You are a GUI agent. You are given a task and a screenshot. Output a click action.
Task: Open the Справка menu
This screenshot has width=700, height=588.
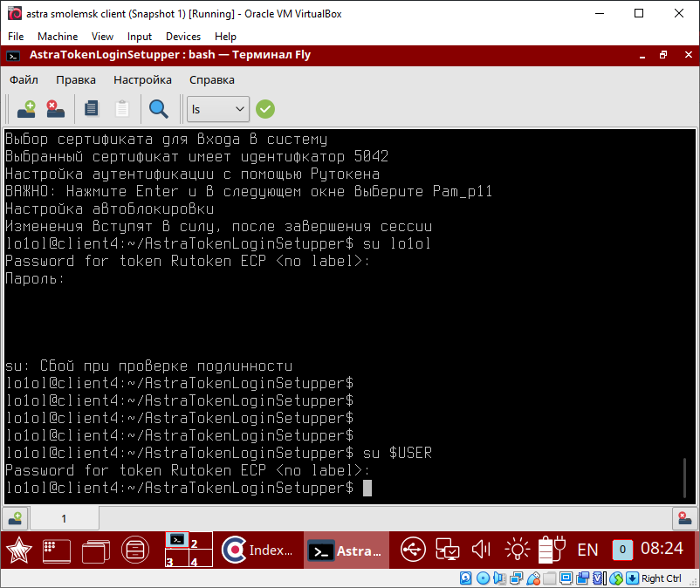pos(211,80)
